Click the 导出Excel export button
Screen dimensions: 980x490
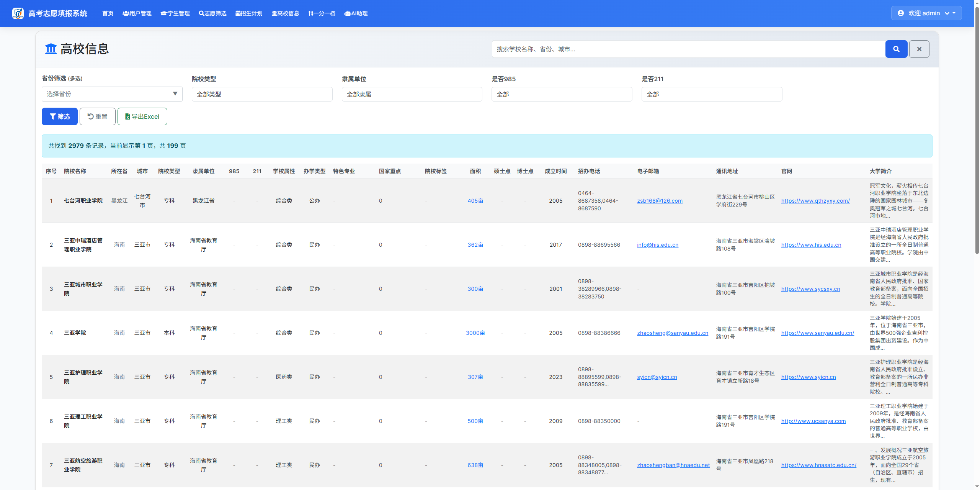[142, 116]
